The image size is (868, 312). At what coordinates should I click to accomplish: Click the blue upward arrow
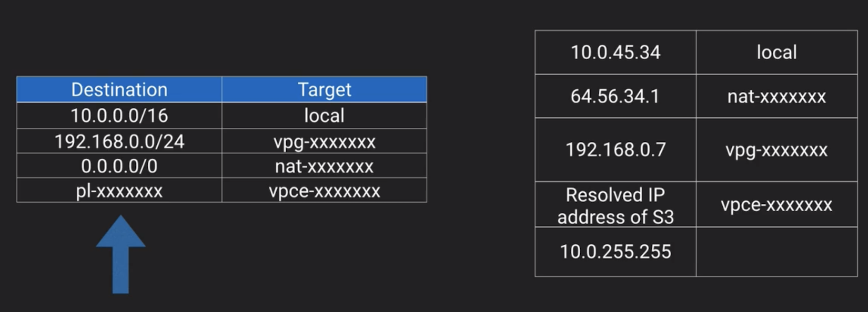click(x=120, y=254)
